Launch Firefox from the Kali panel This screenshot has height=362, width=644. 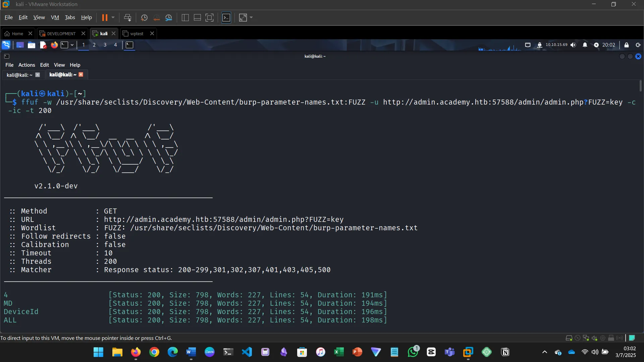pyautogui.click(x=54, y=45)
